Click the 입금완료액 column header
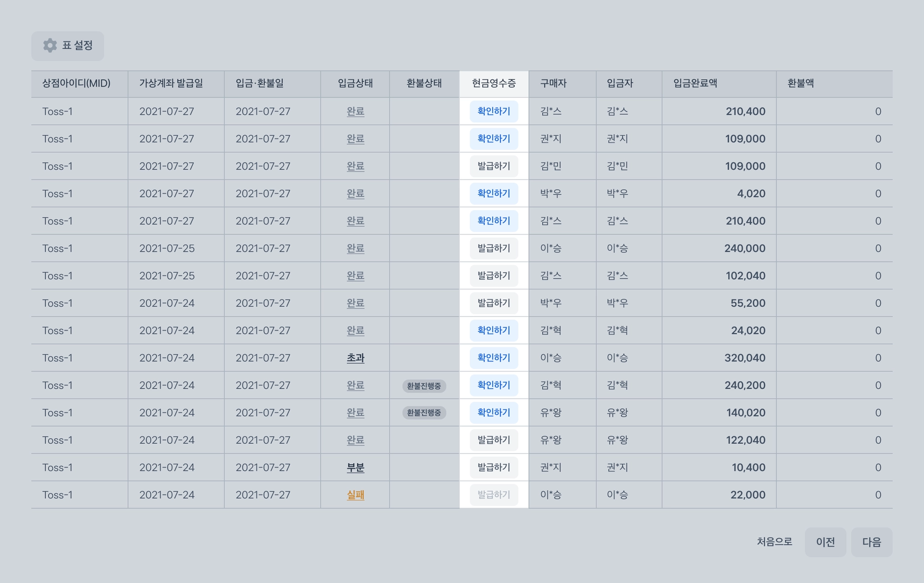Screen dimensions: 924x583 tap(695, 83)
